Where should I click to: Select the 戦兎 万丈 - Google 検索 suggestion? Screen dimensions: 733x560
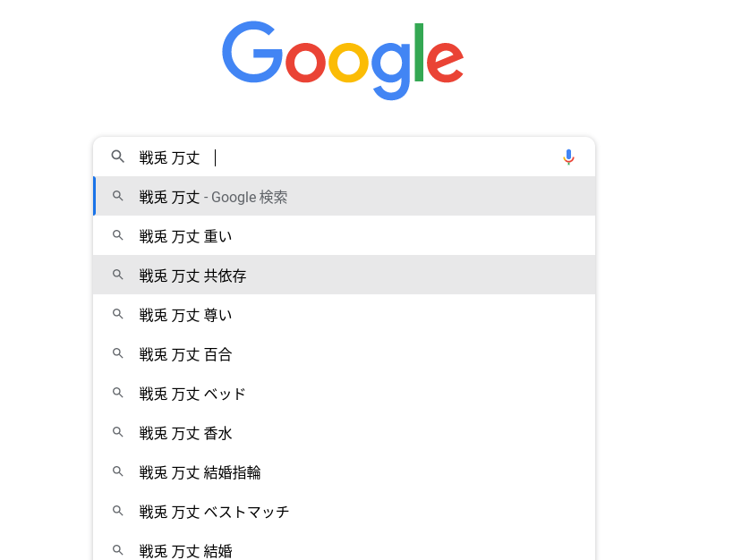point(213,197)
